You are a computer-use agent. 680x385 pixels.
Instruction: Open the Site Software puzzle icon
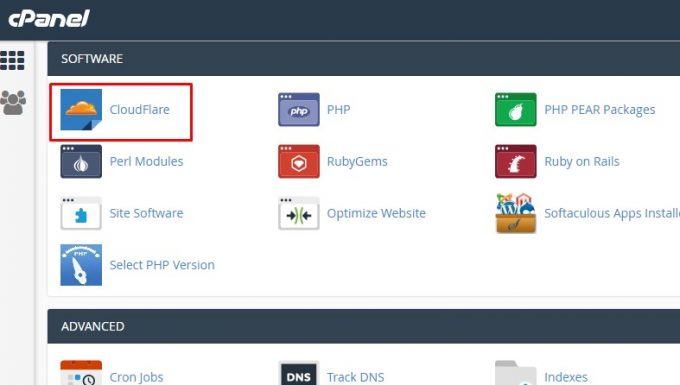[81, 213]
